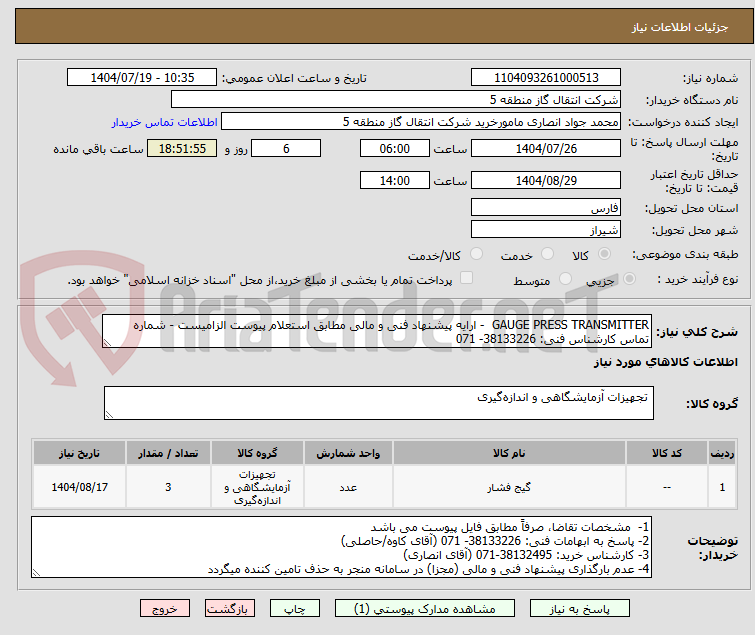Screen dimensions: 755x635
Task: Click the quantity cell showing 3
Action: (168, 487)
